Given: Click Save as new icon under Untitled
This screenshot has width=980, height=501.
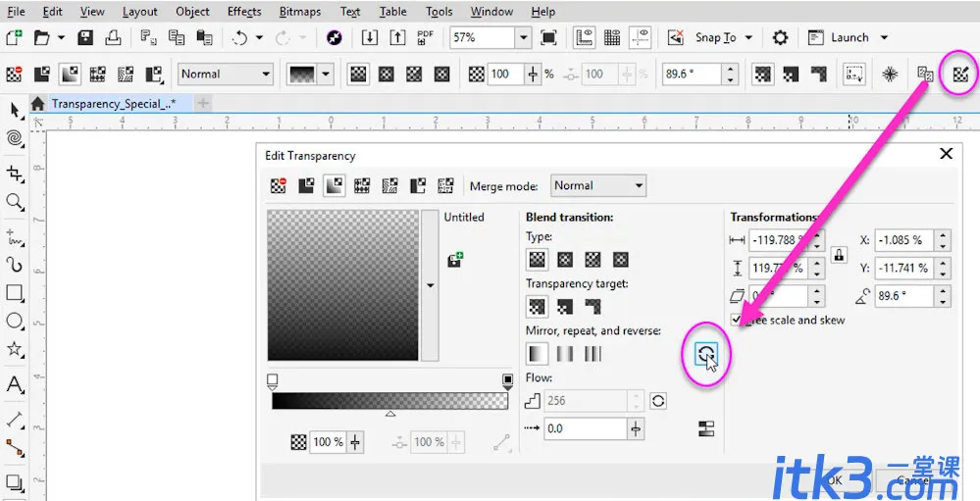Looking at the screenshot, I should coord(455,259).
